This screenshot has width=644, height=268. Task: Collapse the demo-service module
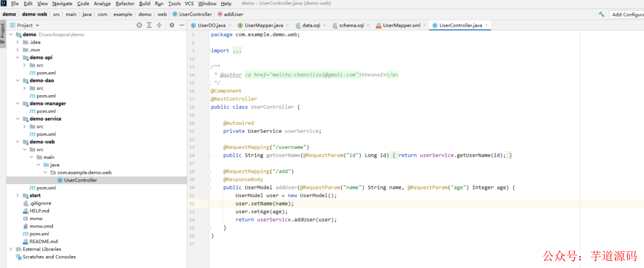(18, 119)
